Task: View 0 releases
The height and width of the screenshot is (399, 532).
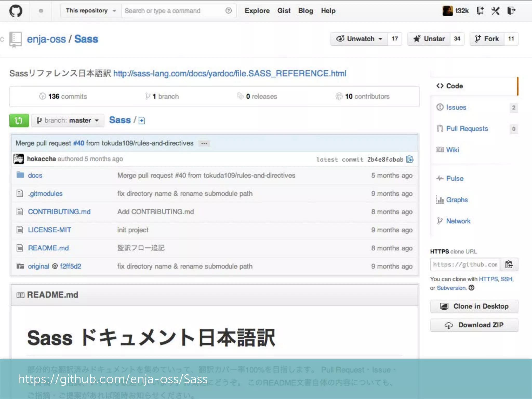Action: tap(257, 96)
